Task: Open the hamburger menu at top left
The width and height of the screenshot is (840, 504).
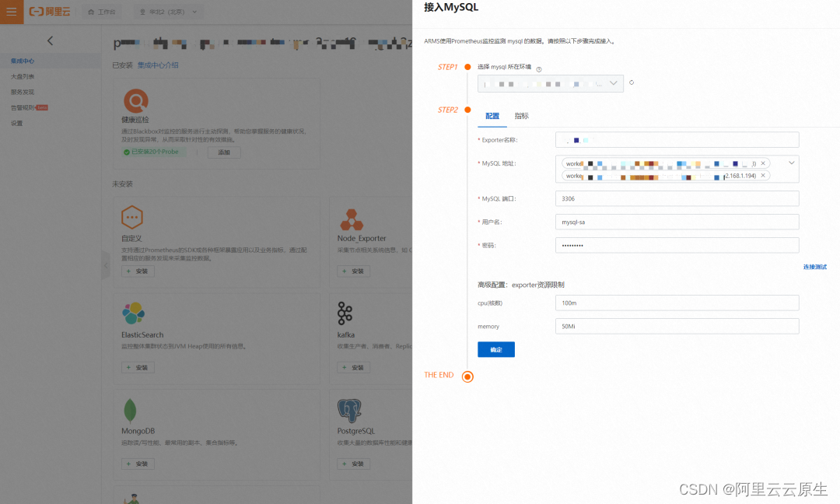Action: coord(11,11)
